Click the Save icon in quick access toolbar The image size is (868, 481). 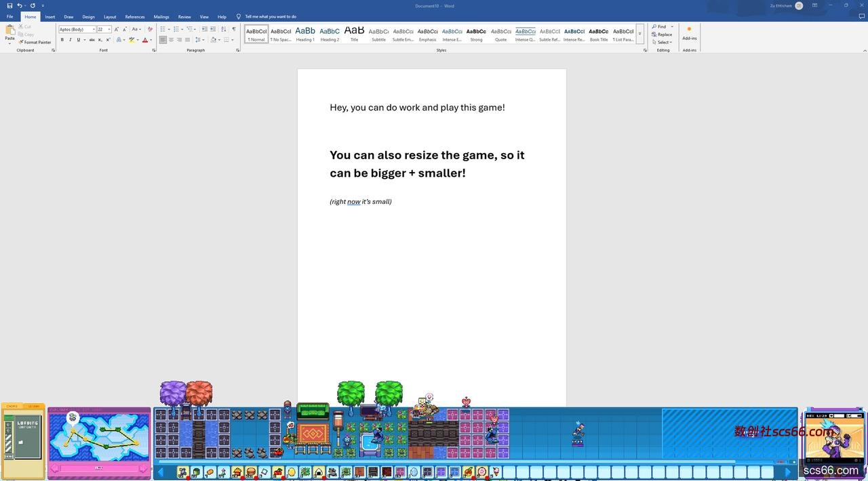(x=9, y=5)
